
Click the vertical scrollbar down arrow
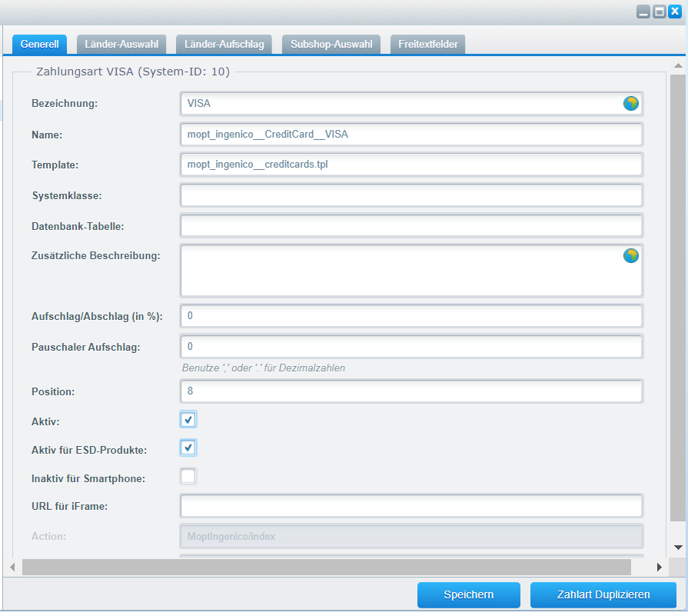point(678,547)
